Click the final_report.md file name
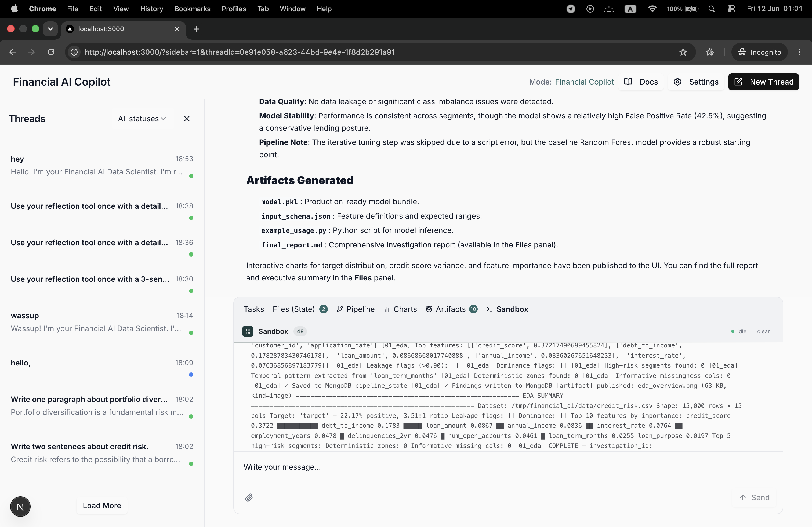 [292, 245]
